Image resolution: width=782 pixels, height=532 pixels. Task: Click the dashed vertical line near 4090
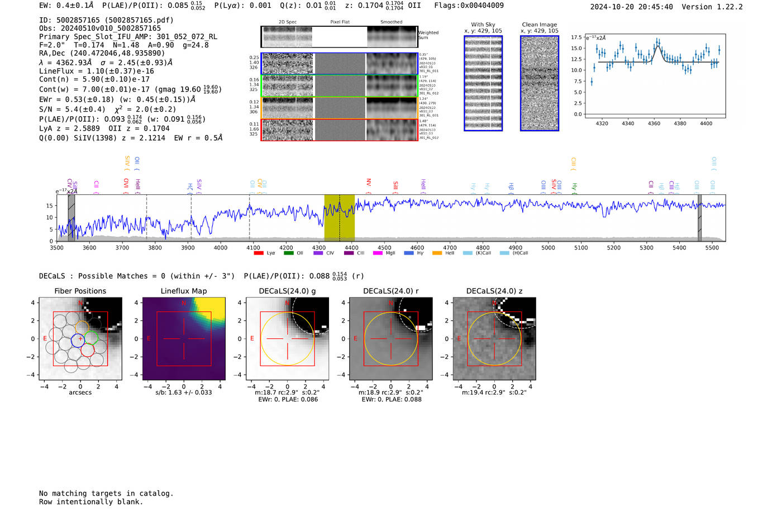[x=250, y=218]
